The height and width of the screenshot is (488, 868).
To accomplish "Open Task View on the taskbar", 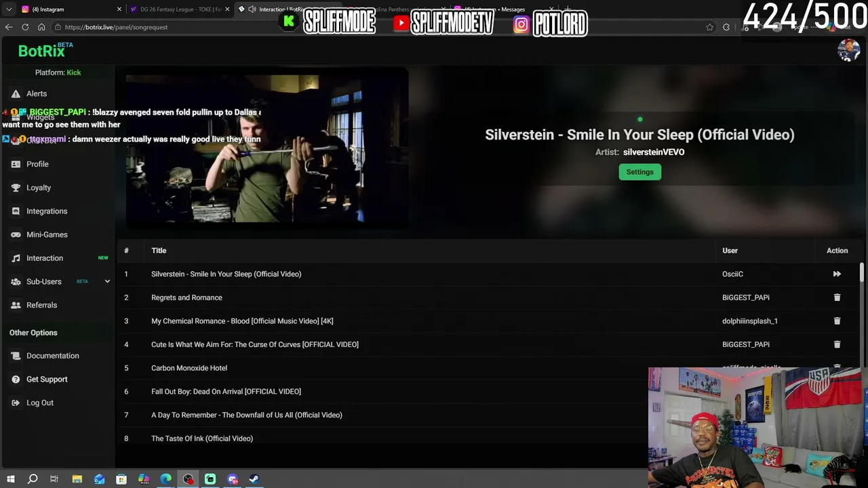I will click(x=54, y=479).
